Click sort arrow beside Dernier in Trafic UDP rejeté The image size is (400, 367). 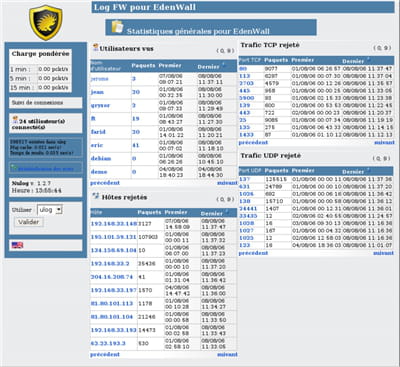click(368, 169)
